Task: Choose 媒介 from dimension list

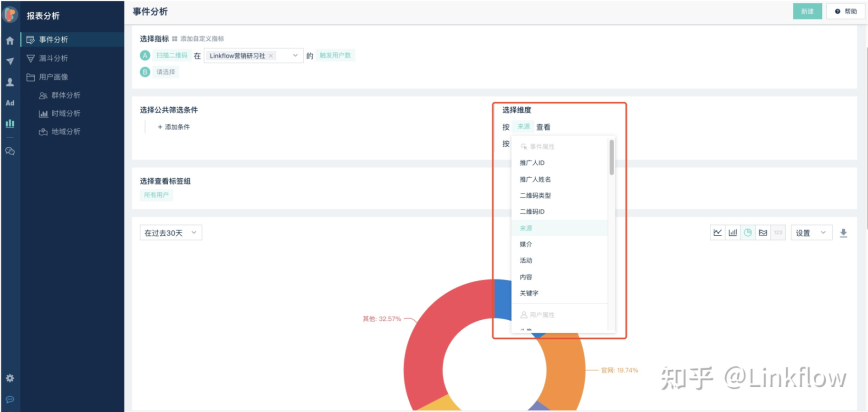Action: (x=559, y=244)
